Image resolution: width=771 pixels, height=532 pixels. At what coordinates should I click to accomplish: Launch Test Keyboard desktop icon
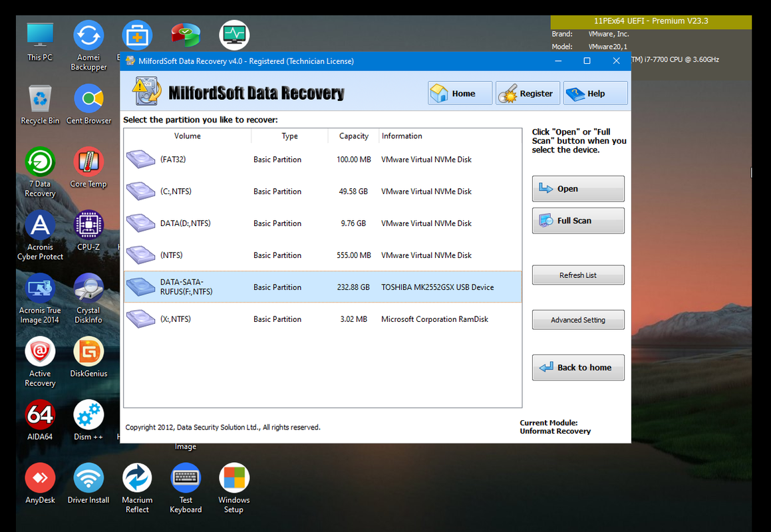click(186, 488)
